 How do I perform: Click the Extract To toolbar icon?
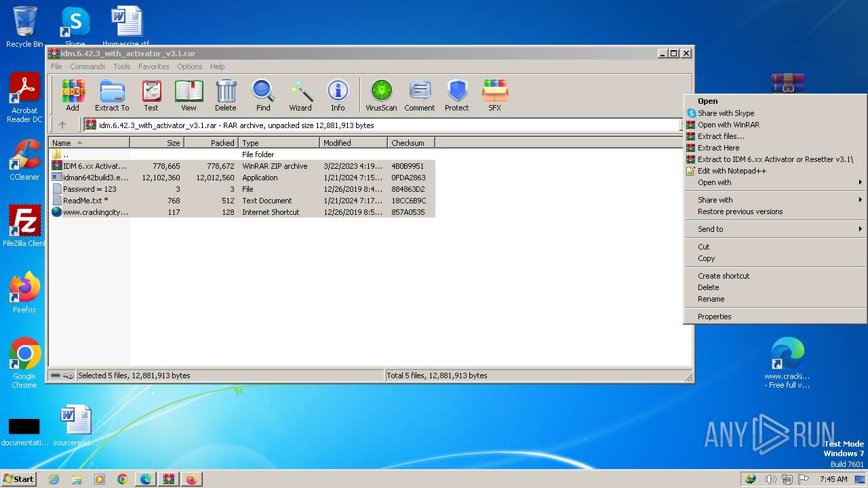[112, 95]
